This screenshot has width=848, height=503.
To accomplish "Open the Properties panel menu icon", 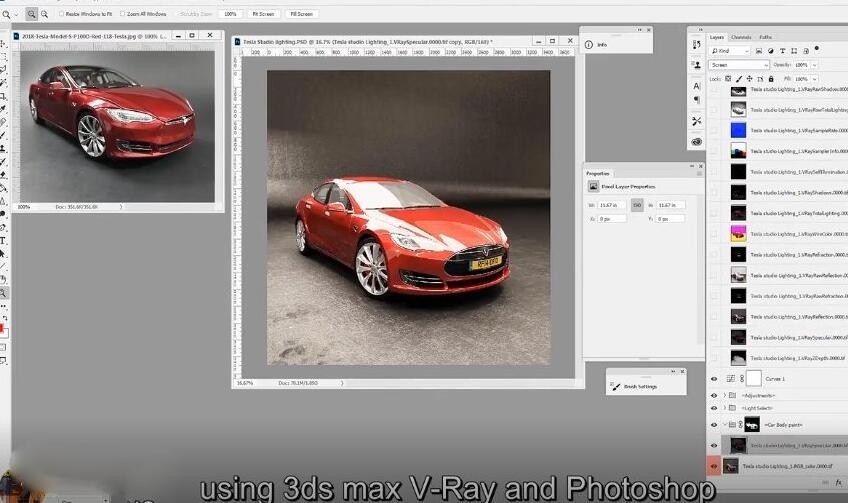I will click(699, 174).
